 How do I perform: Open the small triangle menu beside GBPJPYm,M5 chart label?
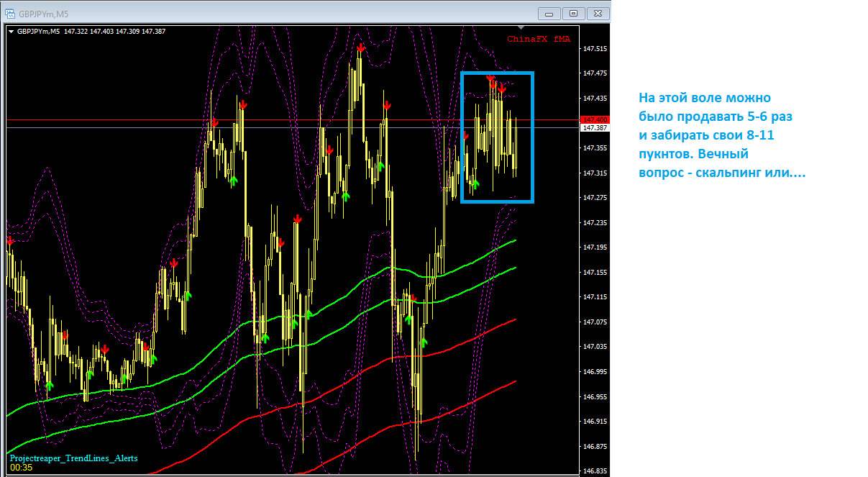[12, 31]
